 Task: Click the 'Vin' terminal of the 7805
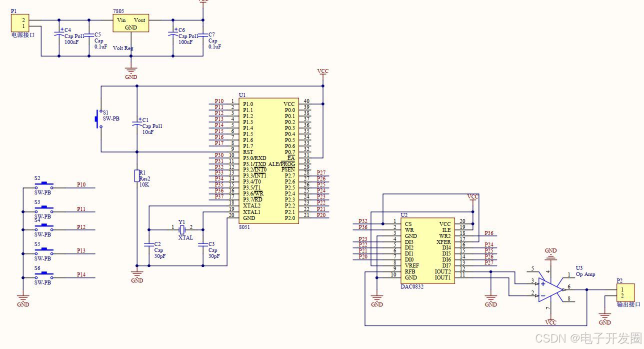[x=121, y=20]
